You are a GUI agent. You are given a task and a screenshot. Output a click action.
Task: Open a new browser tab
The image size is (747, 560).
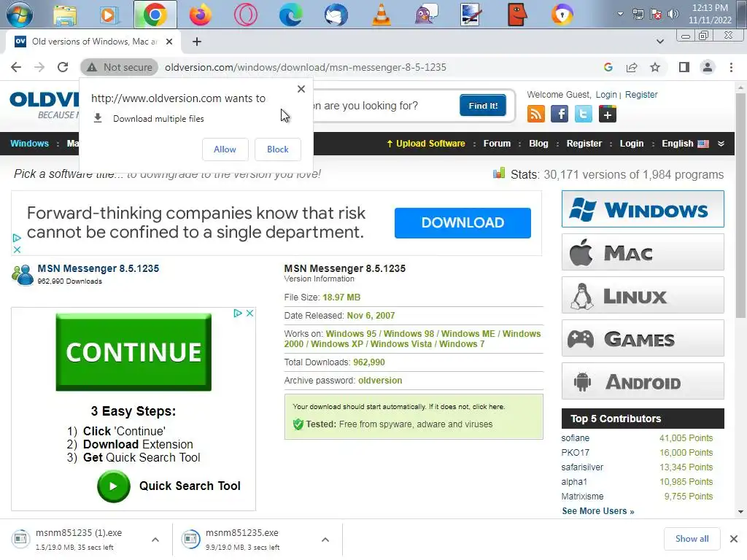click(x=197, y=42)
